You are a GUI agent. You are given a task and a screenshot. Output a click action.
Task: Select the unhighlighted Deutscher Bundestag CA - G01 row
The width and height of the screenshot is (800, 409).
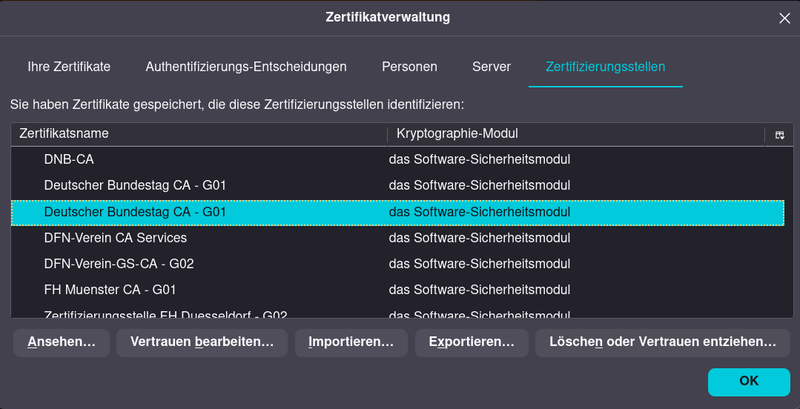click(x=397, y=185)
